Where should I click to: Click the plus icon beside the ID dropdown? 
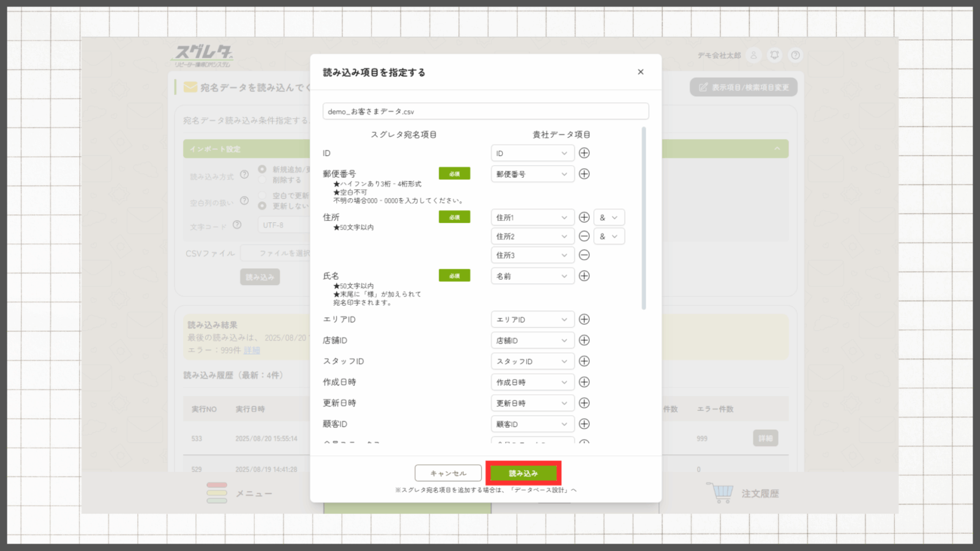(x=584, y=153)
